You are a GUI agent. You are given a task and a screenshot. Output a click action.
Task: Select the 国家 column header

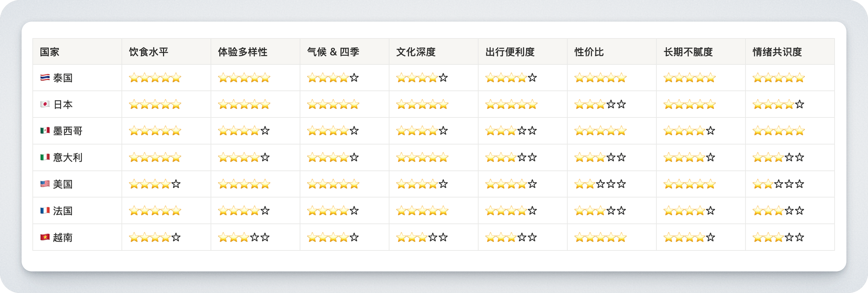click(x=50, y=52)
